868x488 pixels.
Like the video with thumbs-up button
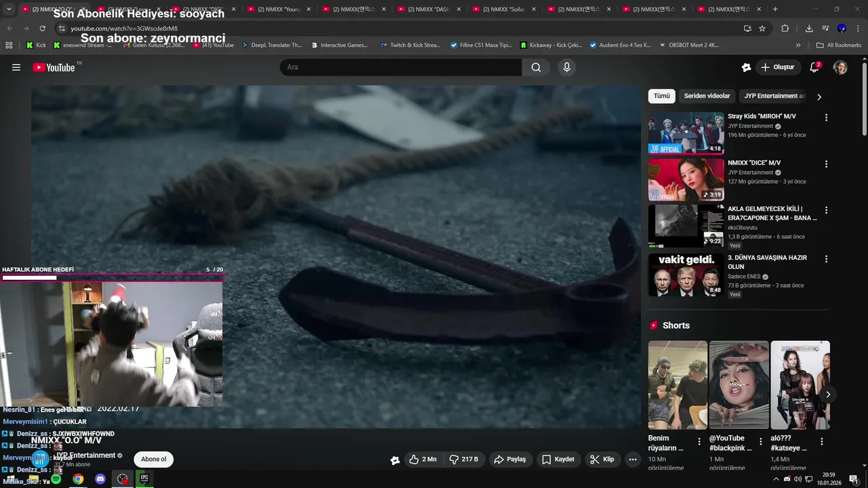[x=422, y=460]
